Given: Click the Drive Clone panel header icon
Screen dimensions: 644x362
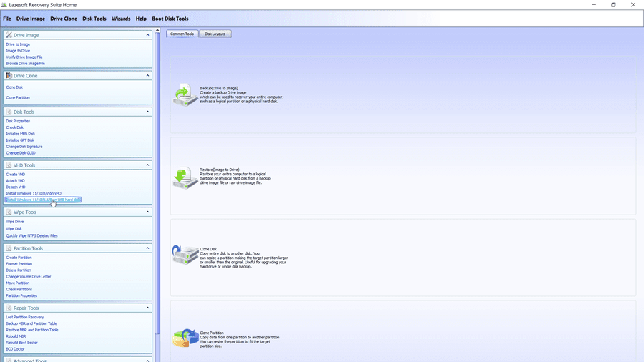Looking at the screenshot, I should (9, 76).
